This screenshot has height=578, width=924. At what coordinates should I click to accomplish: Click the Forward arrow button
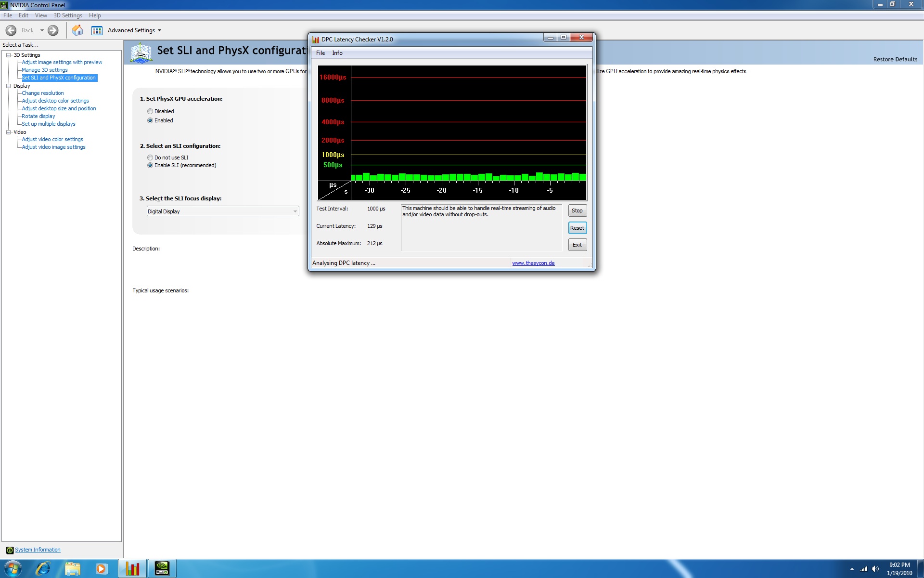pyautogui.click(x=53, y=30)
